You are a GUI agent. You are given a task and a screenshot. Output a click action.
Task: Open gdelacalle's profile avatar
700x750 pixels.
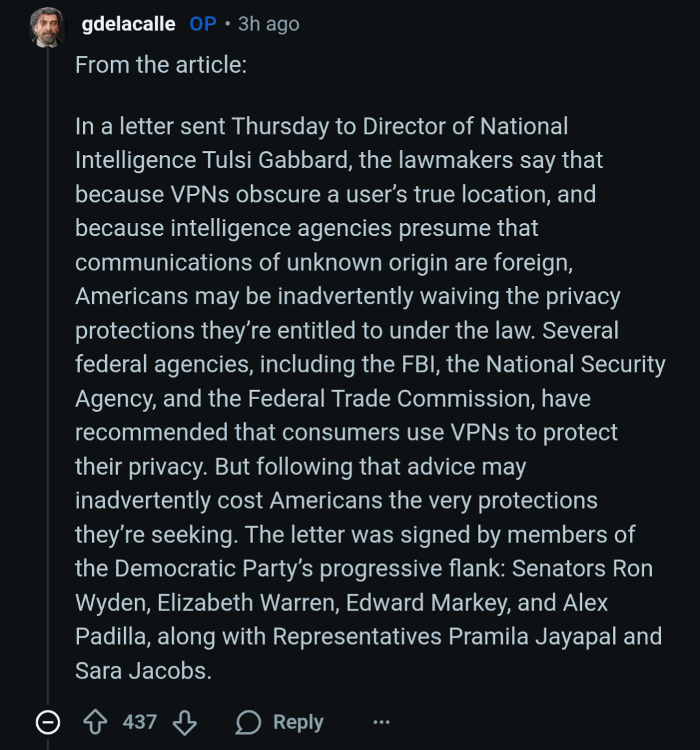(x=47, y=27)
